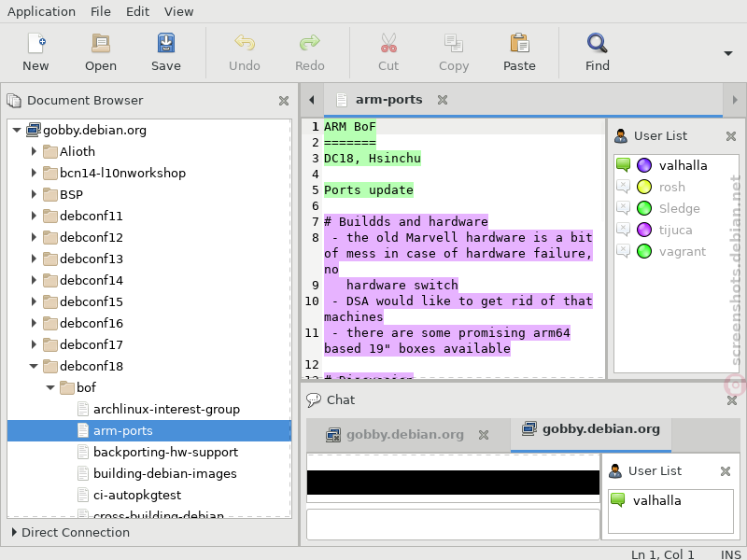Collapse the gobby.debian.org server node
Viewport: 747px width, 560px height.
17,130
